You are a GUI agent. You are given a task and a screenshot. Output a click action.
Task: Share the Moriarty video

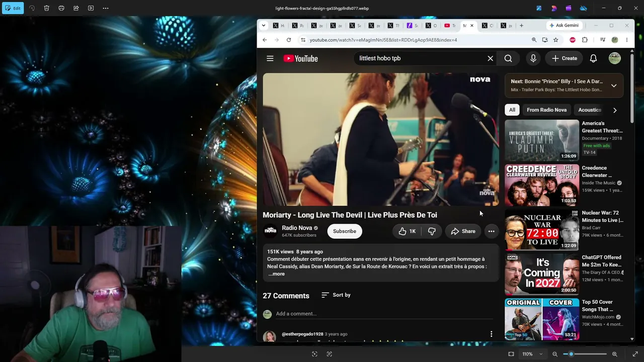click(463, 231)
